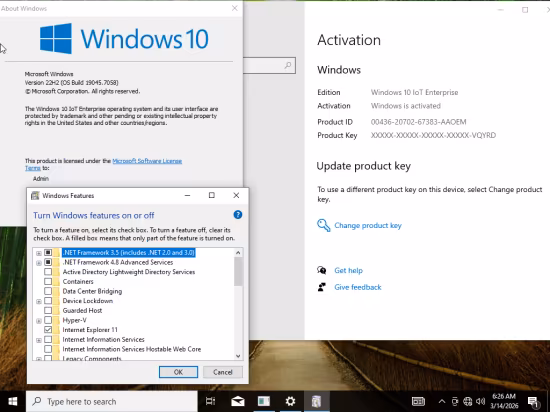Image resolution: width=550 pixels, height=412 pixels.
Task: Click the 'Windows 10 IoT Enterprise' edition value
Action: click(415, 92)
